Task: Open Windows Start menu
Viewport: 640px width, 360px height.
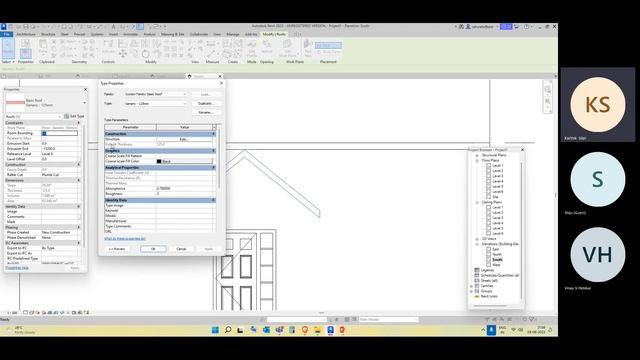Action: pos(215,330)
